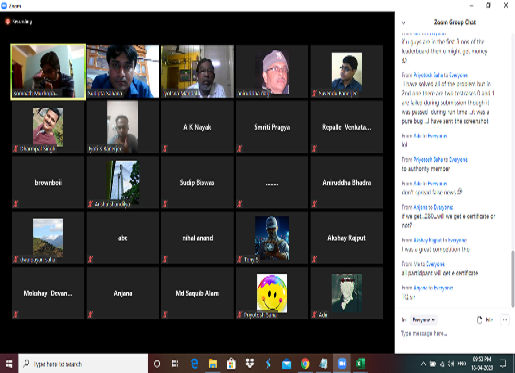Screen dimensions: 515x373
Task: Click the muted mic icon on Smriti Pragya tile
Action: point(239,149)
